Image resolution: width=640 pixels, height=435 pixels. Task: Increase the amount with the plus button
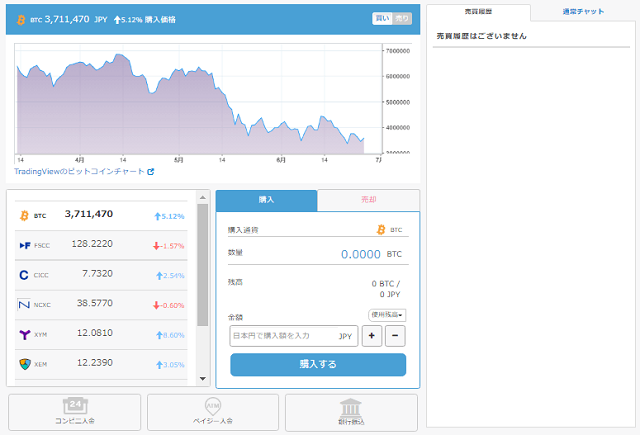click(371, 337)
